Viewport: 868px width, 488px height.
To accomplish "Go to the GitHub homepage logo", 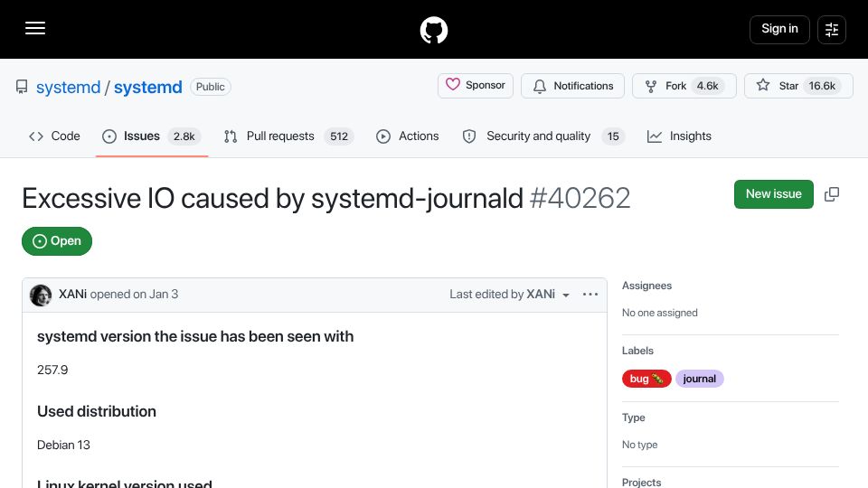I will pyautogui.click(x=433, y=30).
